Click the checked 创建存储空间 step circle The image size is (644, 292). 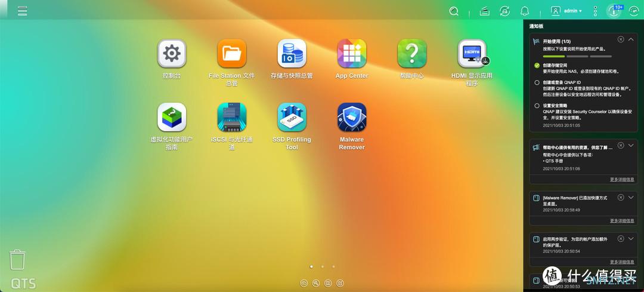pos(537,66)
